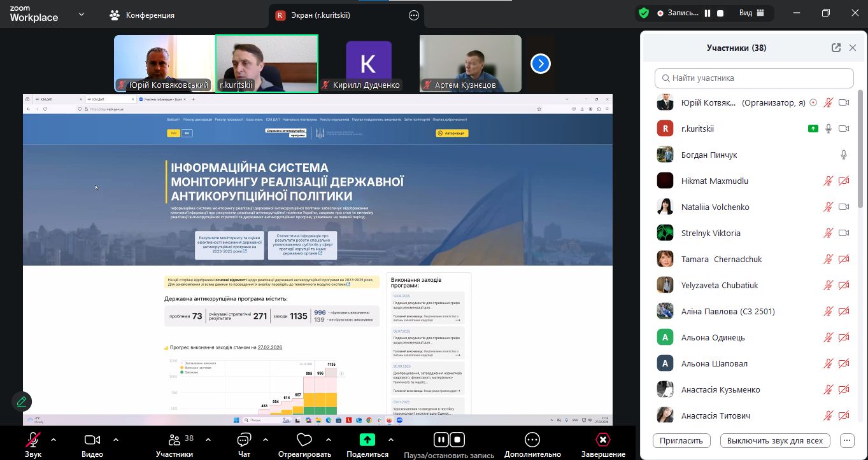Open the React heart icon

[304, 440]
